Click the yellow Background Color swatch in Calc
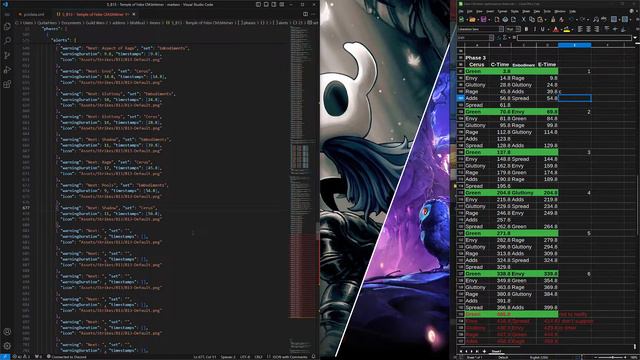640x360 pixels. point(567,29)
